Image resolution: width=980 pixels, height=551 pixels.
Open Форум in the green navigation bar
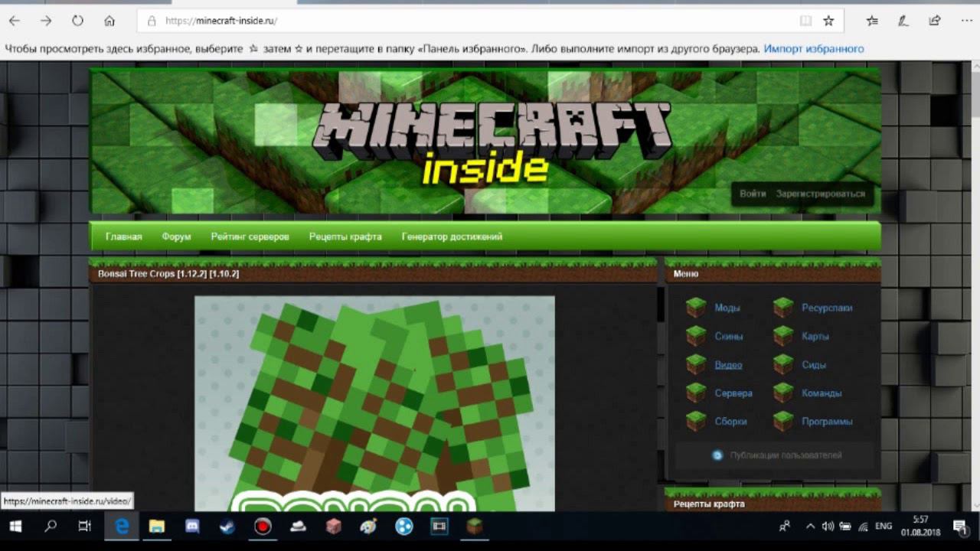pyautogui.click(x=176, y=236)
